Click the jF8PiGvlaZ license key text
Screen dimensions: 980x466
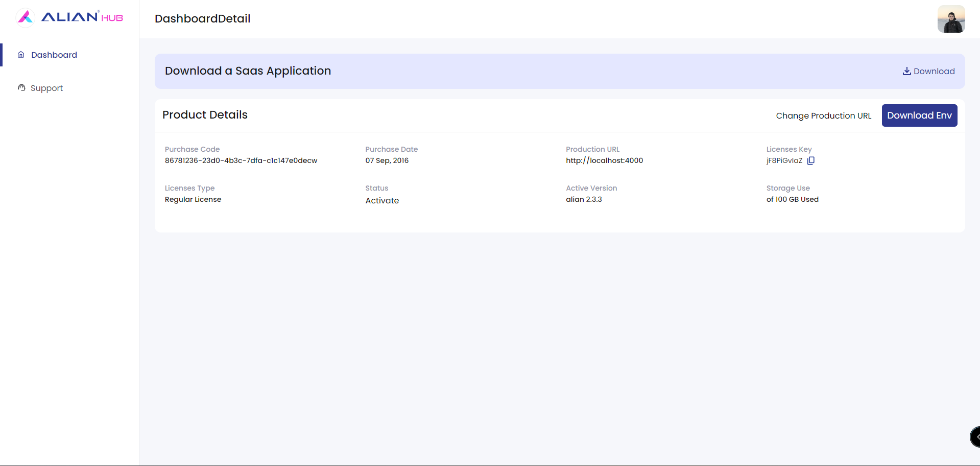pyautogui.click(x=784, y=160)
